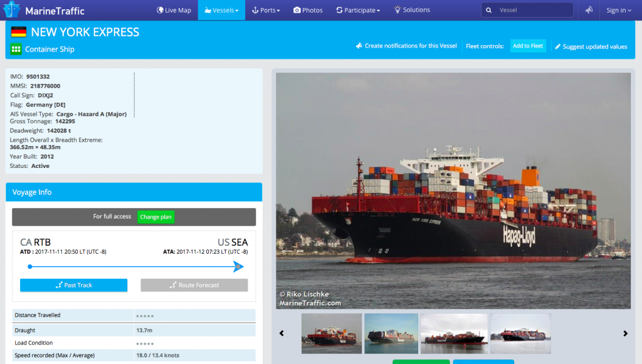This screenshot has height=364, width=642.
Task: Click the search magnifier icon
Action: pyautogui.click(x=488, y=10)
